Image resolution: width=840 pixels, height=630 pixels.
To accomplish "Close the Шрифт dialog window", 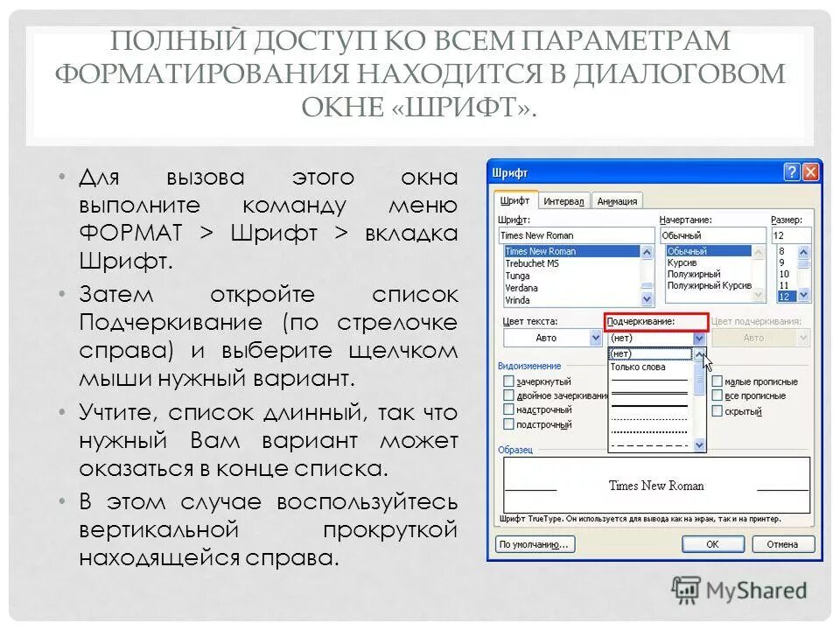I will click(x=810, y=172).
